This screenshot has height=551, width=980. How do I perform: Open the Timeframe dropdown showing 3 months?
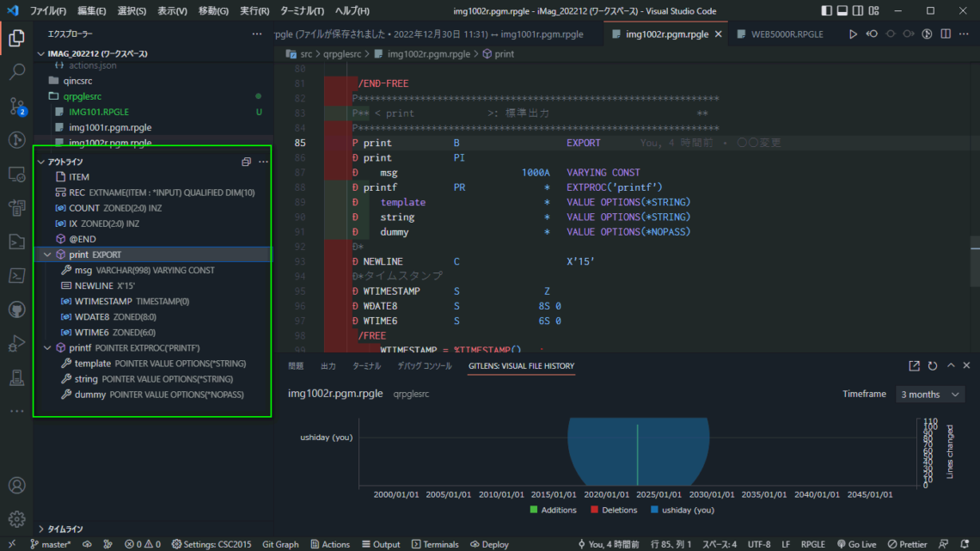930,394
